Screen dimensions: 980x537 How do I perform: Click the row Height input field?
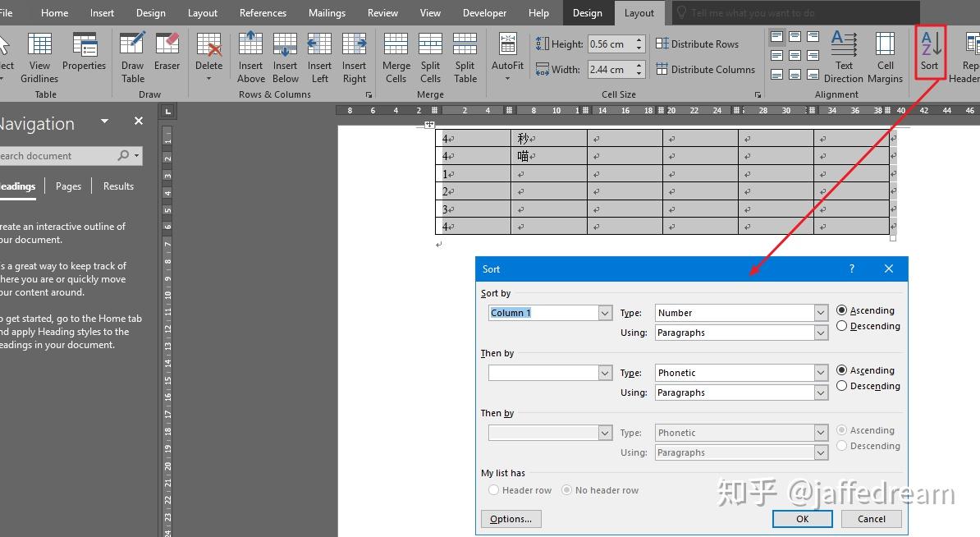[x=611, y=44]
